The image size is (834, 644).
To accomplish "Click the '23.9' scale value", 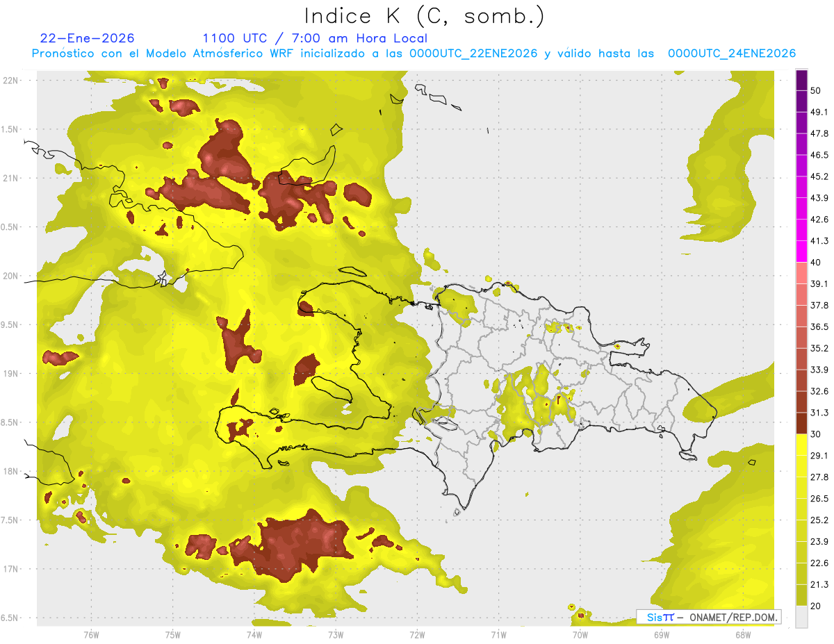I will (819, 542).
